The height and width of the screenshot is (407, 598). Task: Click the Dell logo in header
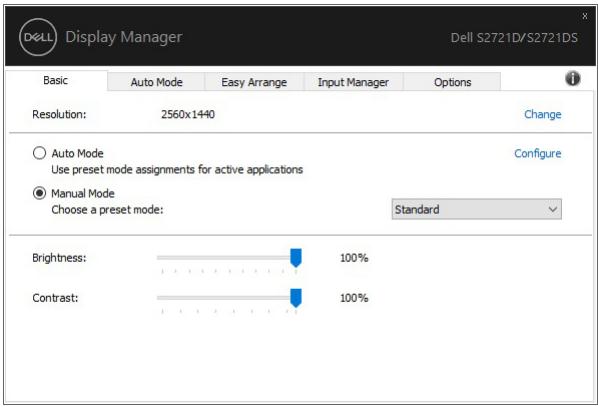[x=38, y=37]
